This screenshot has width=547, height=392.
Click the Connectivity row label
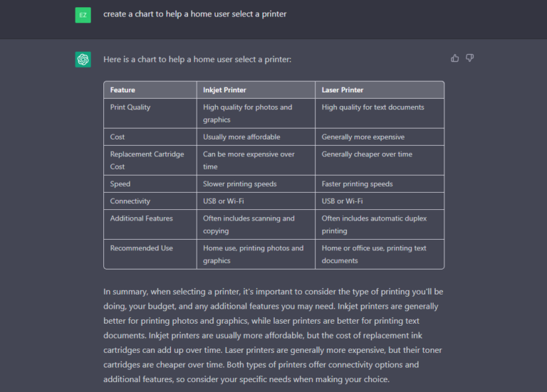click(x=130, y=201)
